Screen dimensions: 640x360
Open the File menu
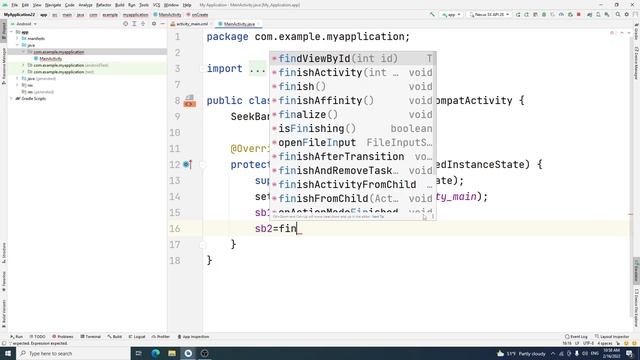point(14,5)
